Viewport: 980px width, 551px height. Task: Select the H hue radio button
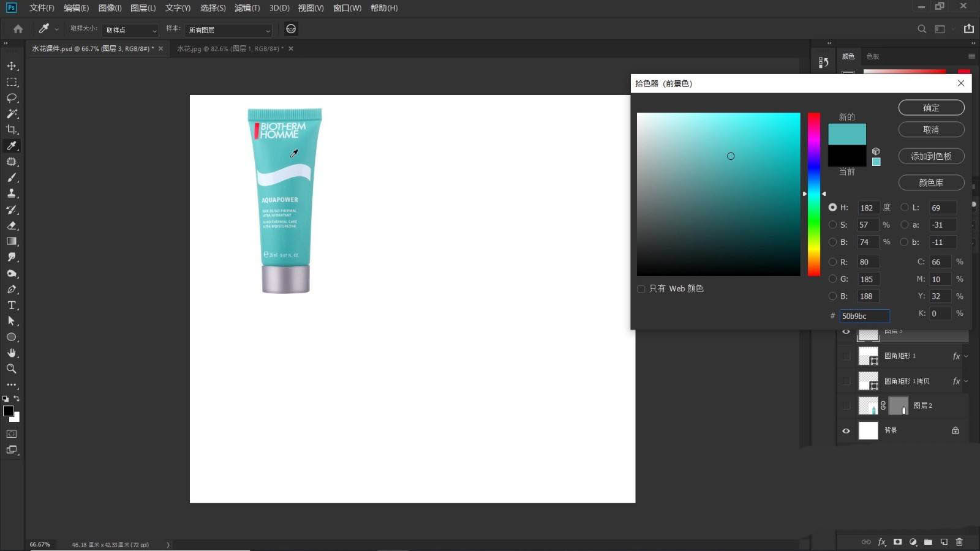pyautogui.click(x=832, y=208)
